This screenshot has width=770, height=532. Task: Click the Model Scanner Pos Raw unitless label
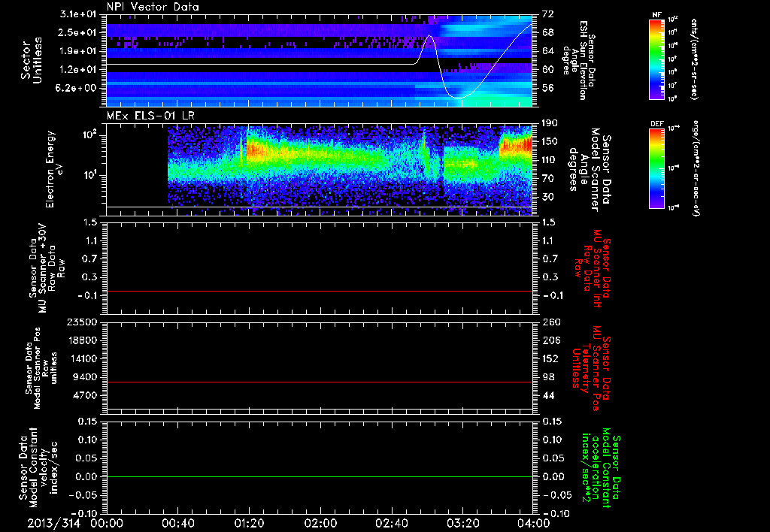coord(41,368)
